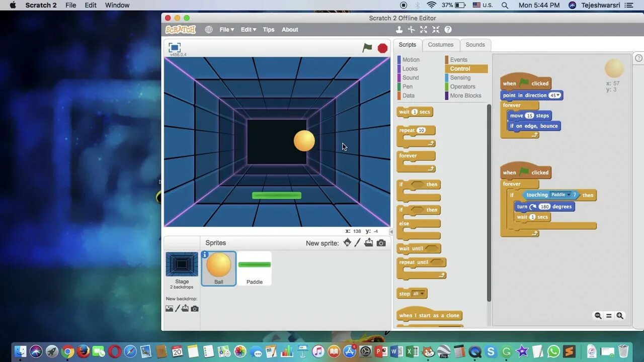Open the Scratch File dropdown menu
The image size is (644, 362).
(x=227, y=30)
